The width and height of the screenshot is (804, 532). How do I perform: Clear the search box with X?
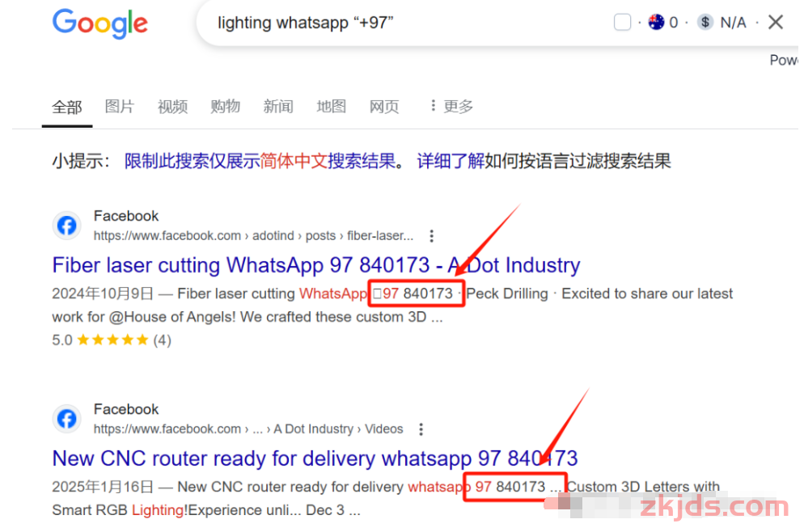coord(775,22)
